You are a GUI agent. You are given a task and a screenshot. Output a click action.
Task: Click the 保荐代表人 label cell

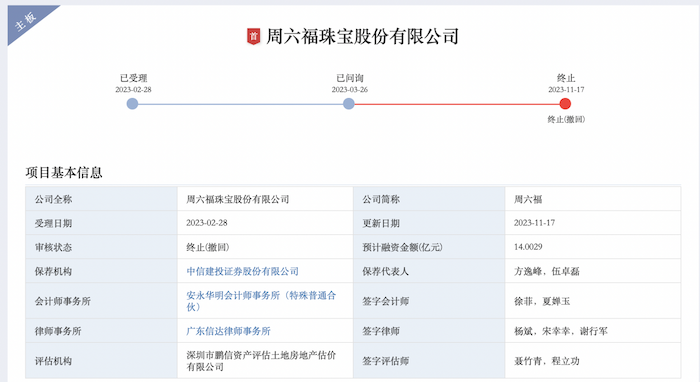point(429,271)
